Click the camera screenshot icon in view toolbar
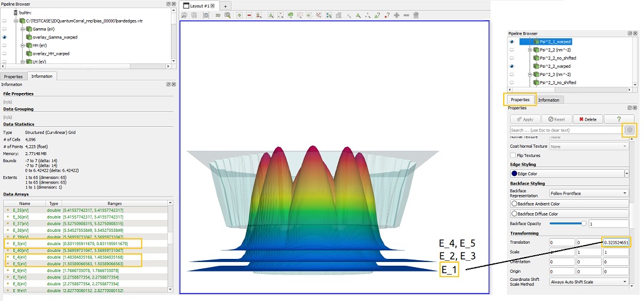Image resolution: width=644 pixels, height=301 pixels. pos(206,15)
